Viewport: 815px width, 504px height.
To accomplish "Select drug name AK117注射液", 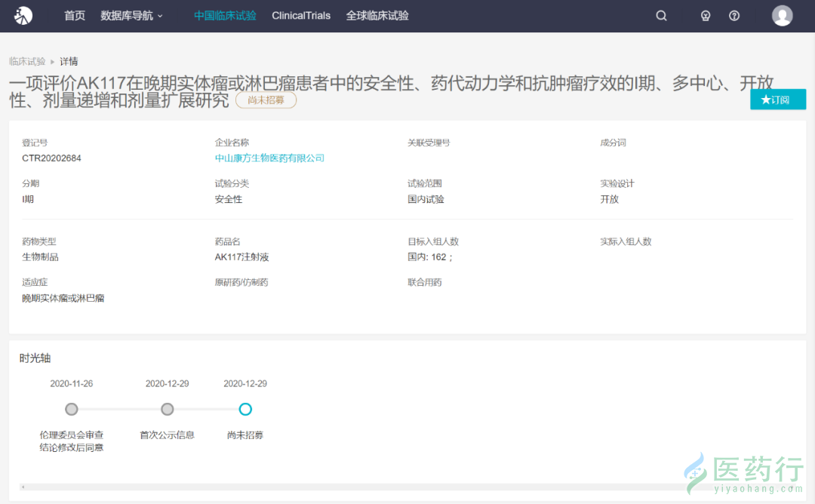I will 241,257.
